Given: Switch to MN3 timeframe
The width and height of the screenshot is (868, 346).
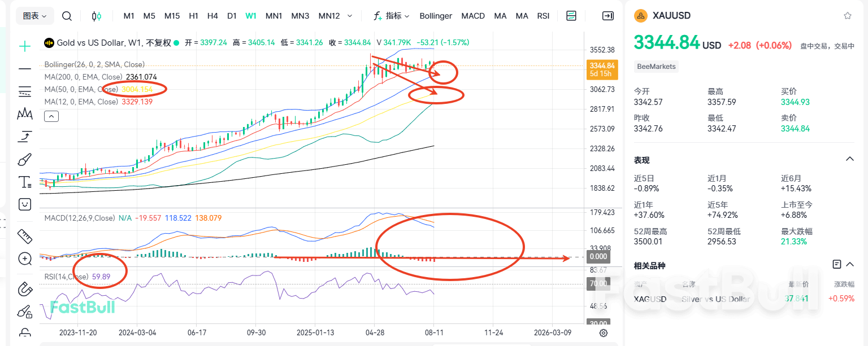Looking at the screenshot, I should (300, 16).
